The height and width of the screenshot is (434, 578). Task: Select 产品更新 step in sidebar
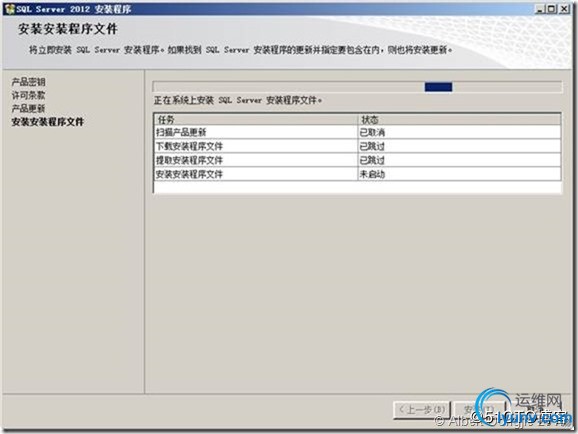[28, 108]
